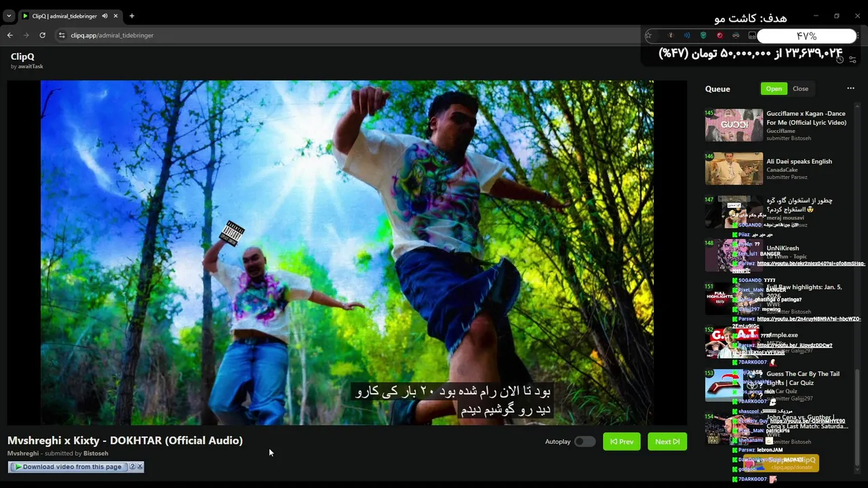Click the blue sound-waves extension icon
868x488 pixels.
click(687, 35)
